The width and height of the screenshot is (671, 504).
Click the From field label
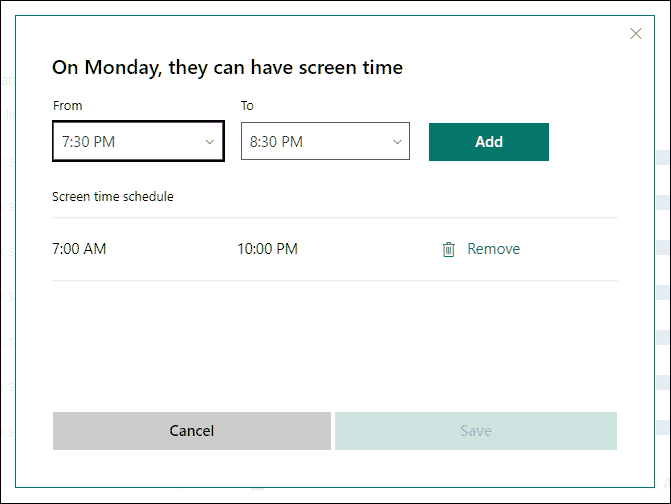click(68, 106)
